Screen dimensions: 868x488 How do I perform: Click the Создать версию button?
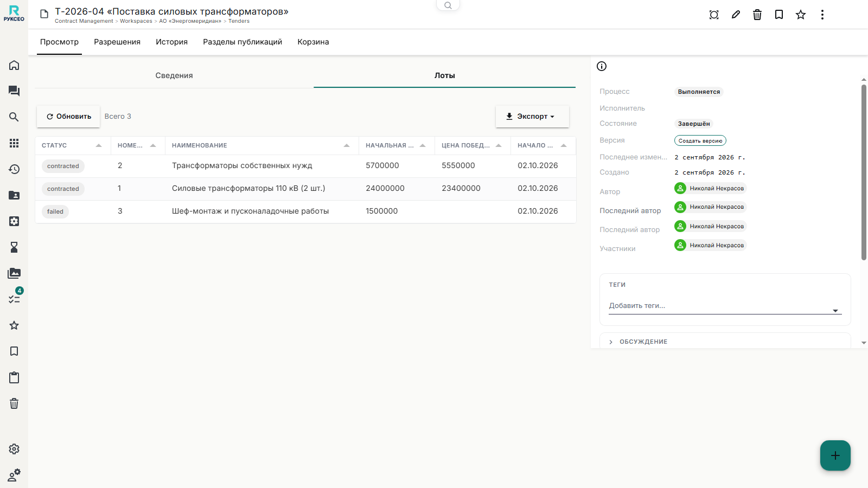700,141
